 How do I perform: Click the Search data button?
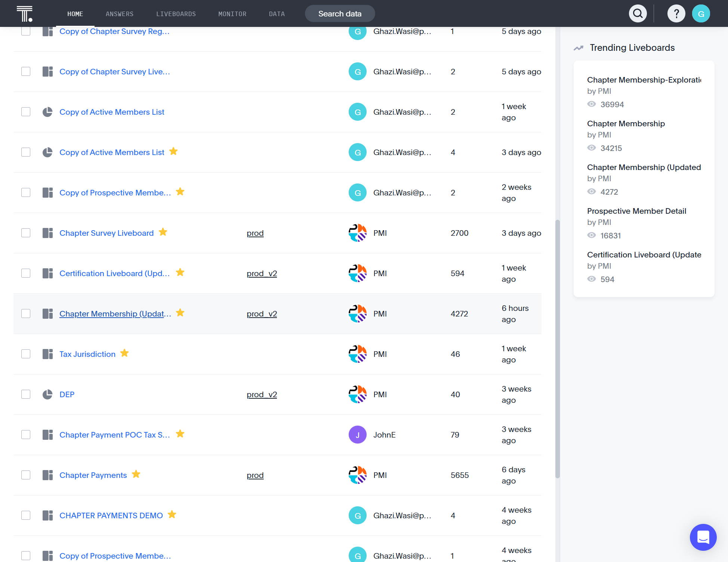click(340, 14)
